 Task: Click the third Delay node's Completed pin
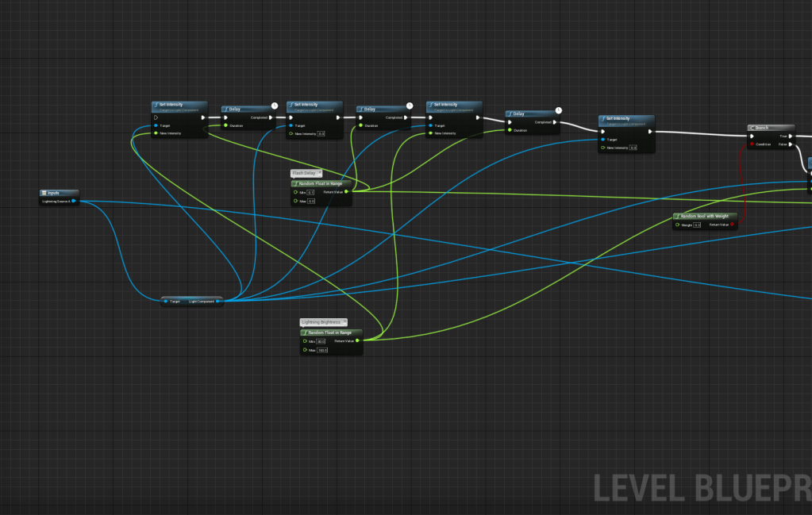pos(555,122)
